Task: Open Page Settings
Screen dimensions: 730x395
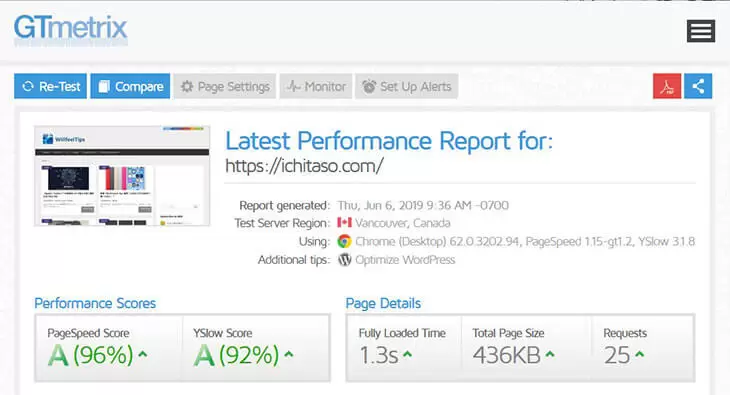Action: 225,86
